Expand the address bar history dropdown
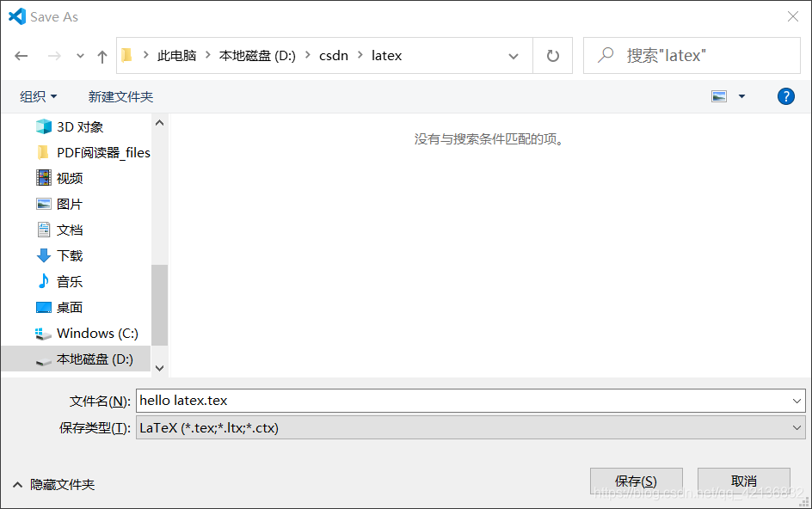The image size is (812, 509). 514,56
